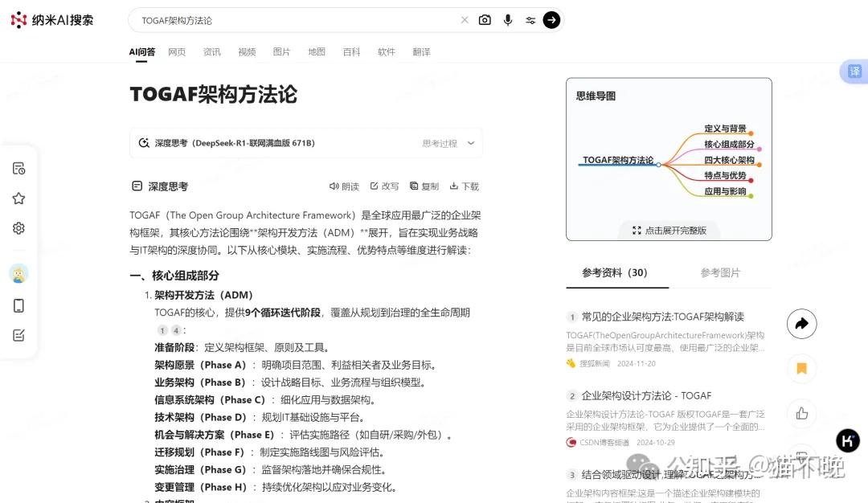
Task: Click the 搜狐新闻 source label
Action: (x=595, y=363)
